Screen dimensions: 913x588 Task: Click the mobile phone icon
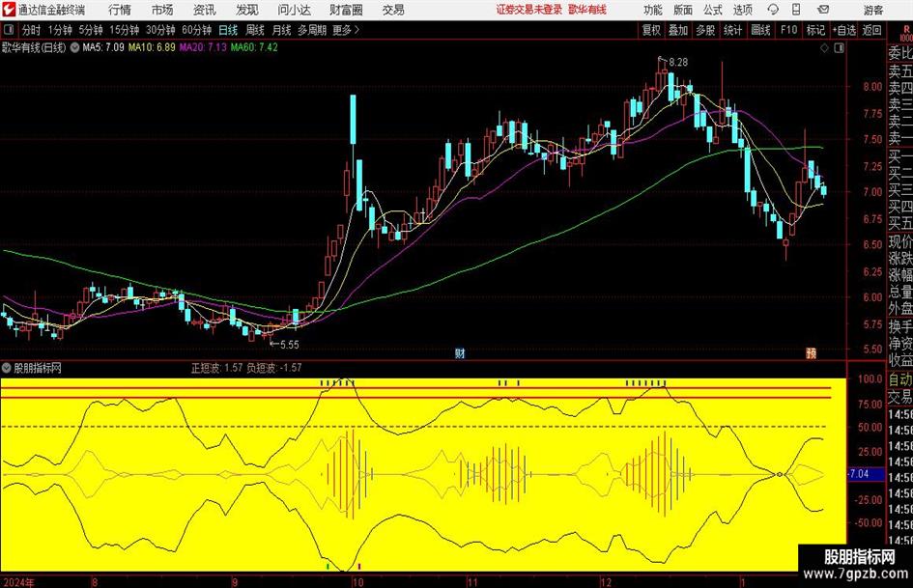[x=796, y=10]
